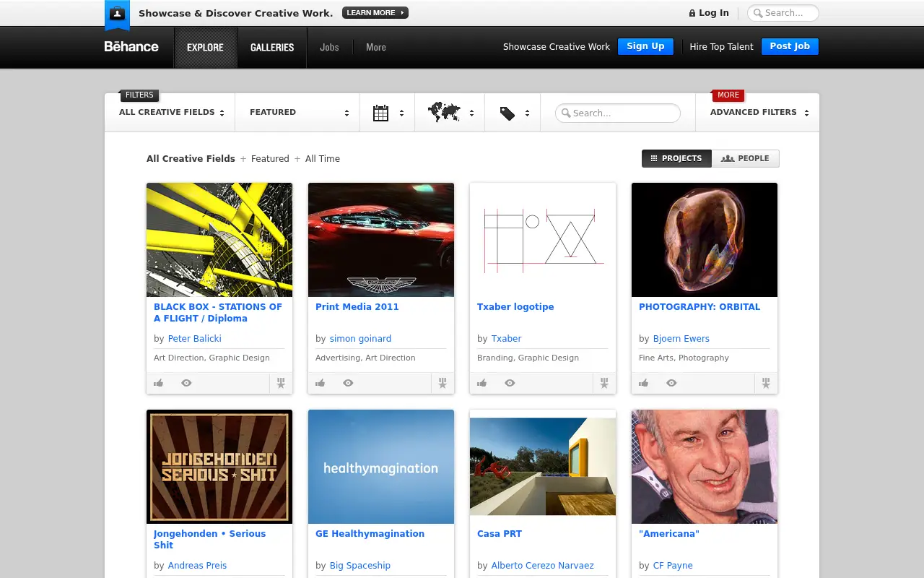Click views eye icon on BLACK BOX card
Image resolution: width=924 pixels, height=578 pixels.
click(186, 383)
